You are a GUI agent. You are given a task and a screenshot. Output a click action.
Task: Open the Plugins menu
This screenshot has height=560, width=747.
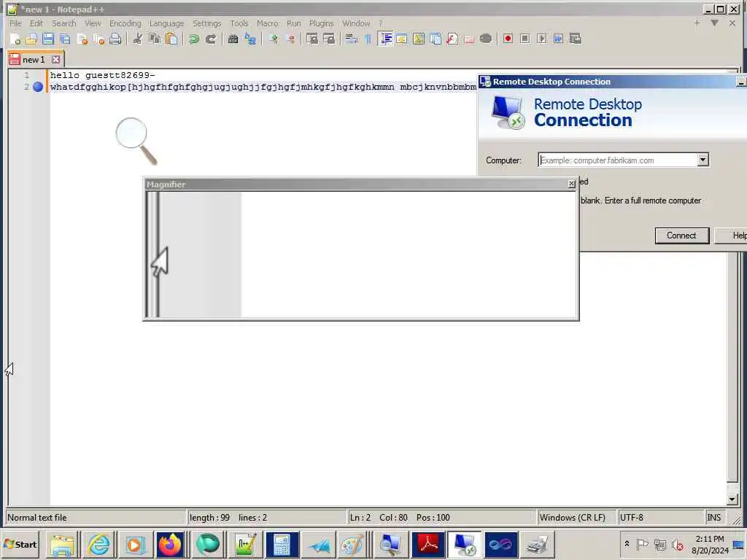pyautogui.click(x=321, y=23)
